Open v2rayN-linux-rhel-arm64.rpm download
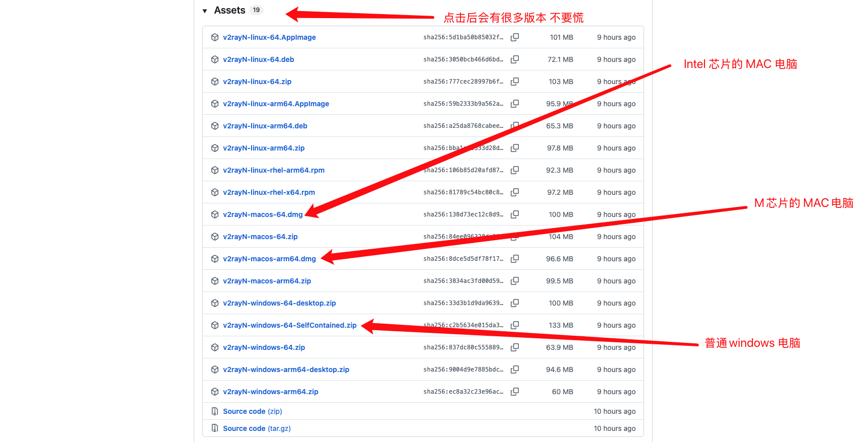 tap(274, 170)
